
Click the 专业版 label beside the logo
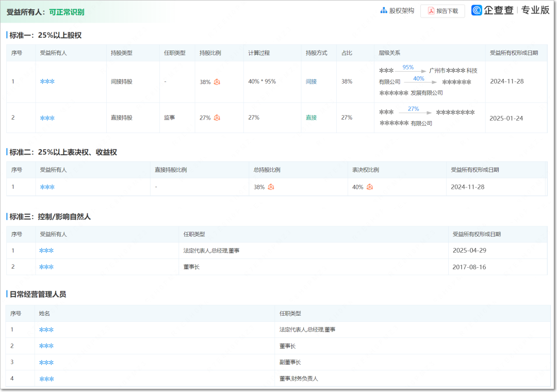pos(535,10)
